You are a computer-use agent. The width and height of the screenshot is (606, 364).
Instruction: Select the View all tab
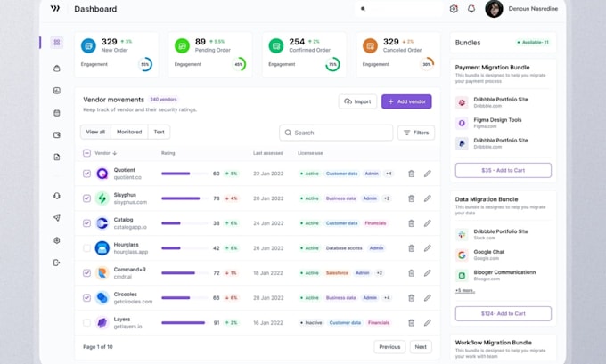(95, 132)
